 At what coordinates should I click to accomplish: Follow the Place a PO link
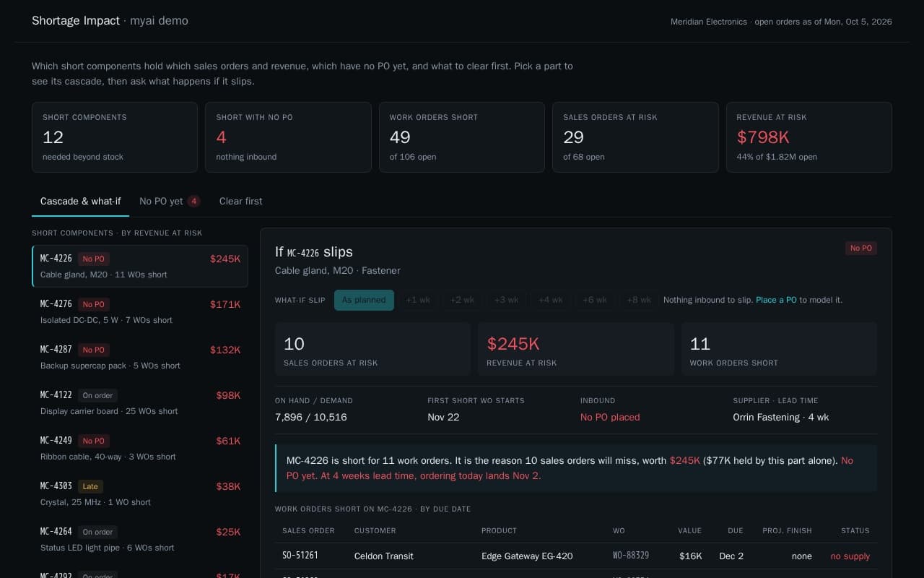point(776,300)
